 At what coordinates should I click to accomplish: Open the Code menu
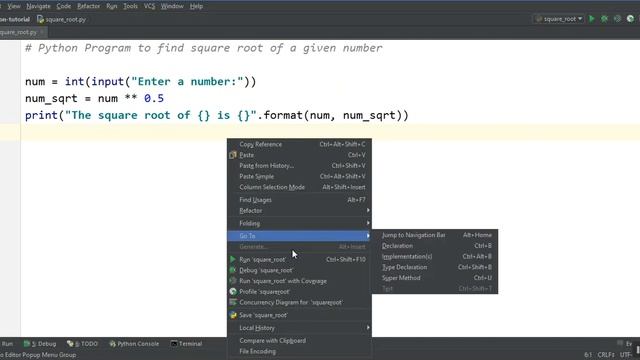click(x=63, y=6)
